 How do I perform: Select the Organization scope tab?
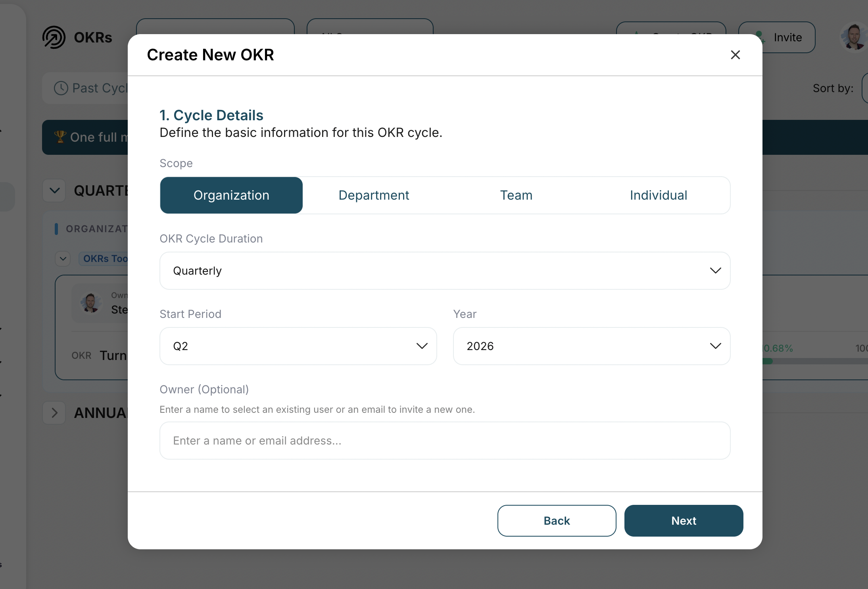point(231,195)
